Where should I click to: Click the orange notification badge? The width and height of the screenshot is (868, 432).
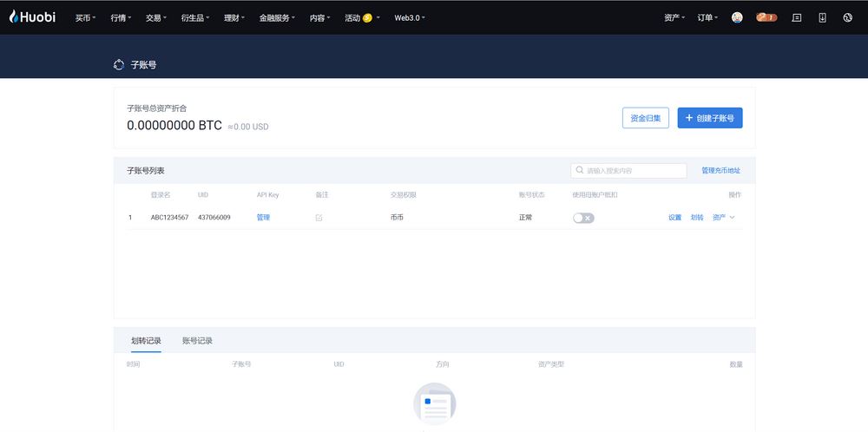pyautogui.click(x=766, y=17)
